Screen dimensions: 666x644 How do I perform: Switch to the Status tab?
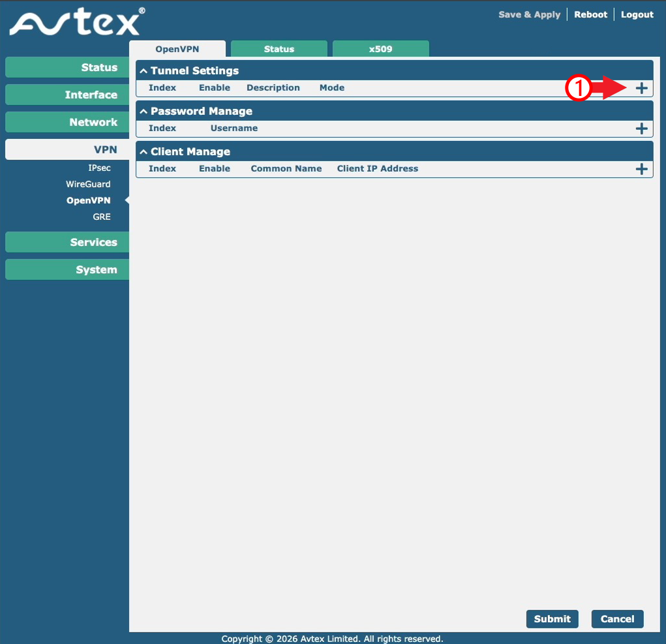(x=279, y=49)
